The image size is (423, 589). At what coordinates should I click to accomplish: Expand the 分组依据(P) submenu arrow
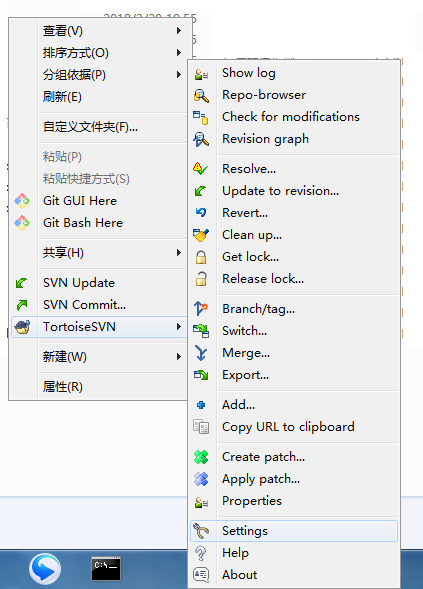click(x=179, y=75)
